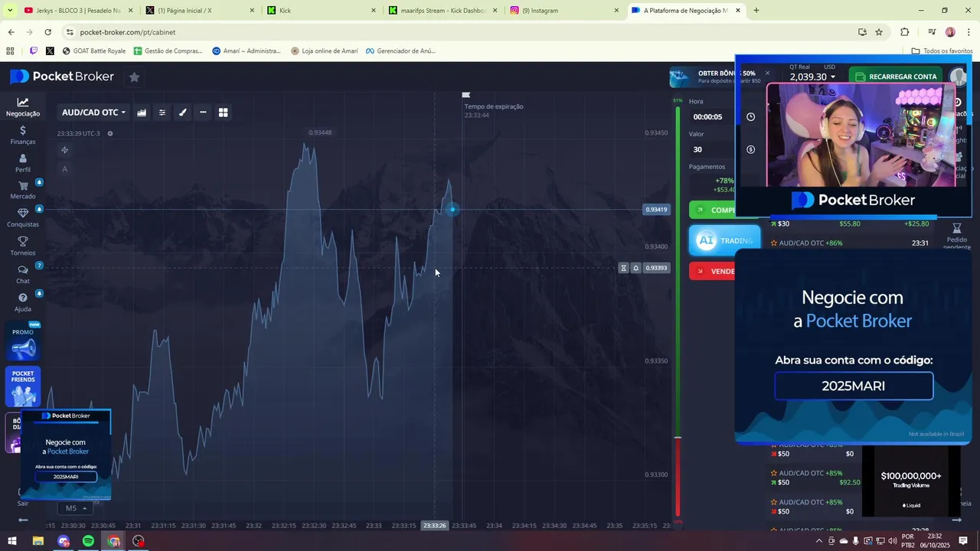Open Gerenciador de Anúncios bookmark

[400, 51]
